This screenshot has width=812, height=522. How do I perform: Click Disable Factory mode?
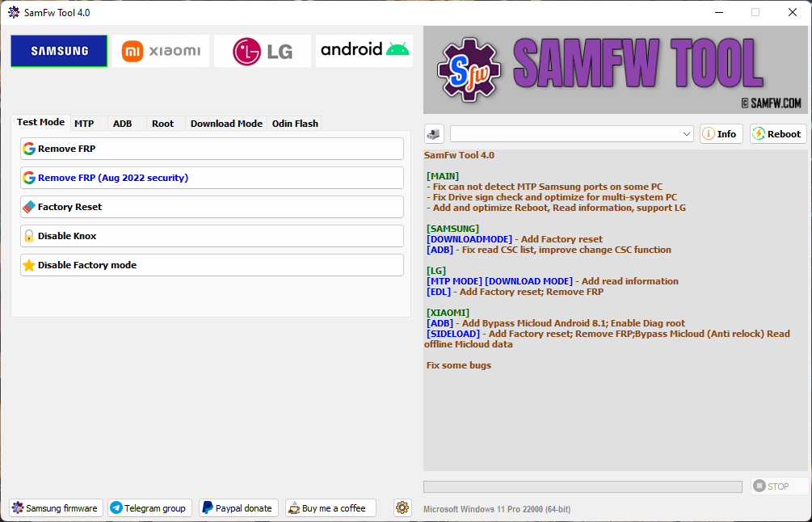(212, 264)
